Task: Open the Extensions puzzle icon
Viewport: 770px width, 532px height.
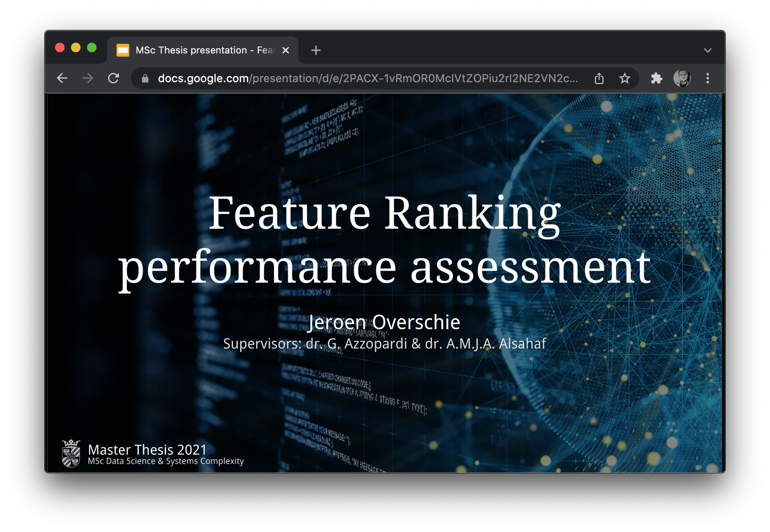Action: coord(657,78)
